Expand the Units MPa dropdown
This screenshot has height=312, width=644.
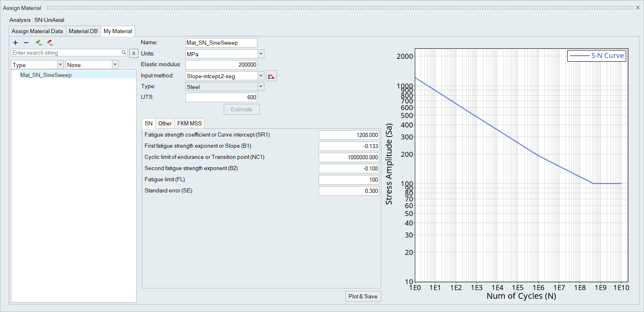[261, 54]
